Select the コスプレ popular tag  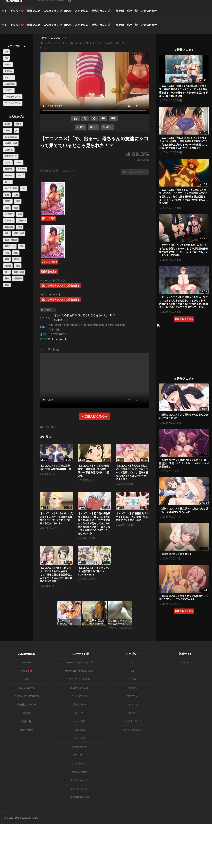[x=9, y=169]
